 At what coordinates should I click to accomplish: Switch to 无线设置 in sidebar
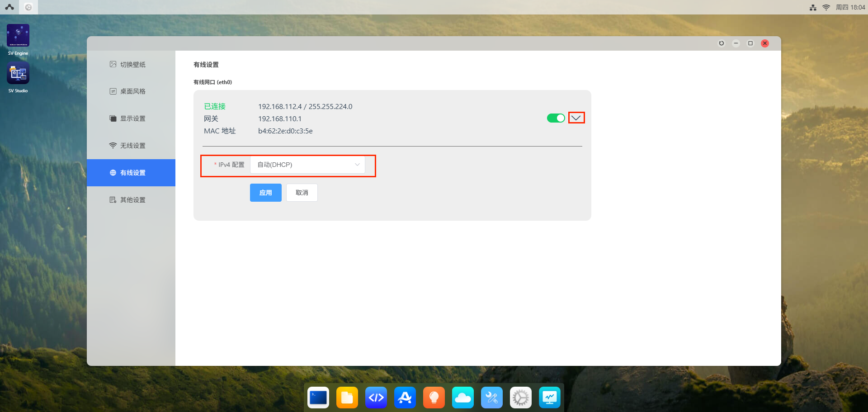(131, 146)
